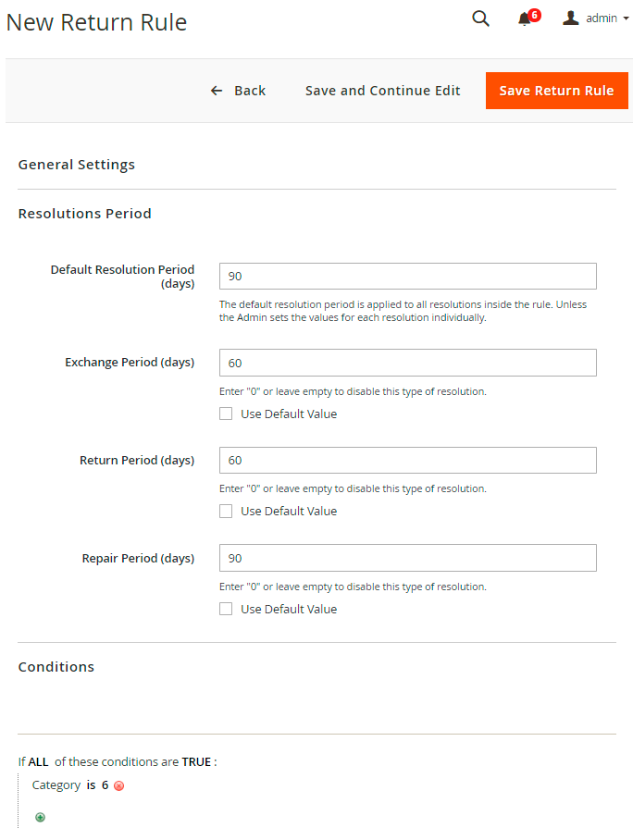Open notifications bell with 6 badge
The width and height of the screenshot is (633, 840).
(525, 19)
